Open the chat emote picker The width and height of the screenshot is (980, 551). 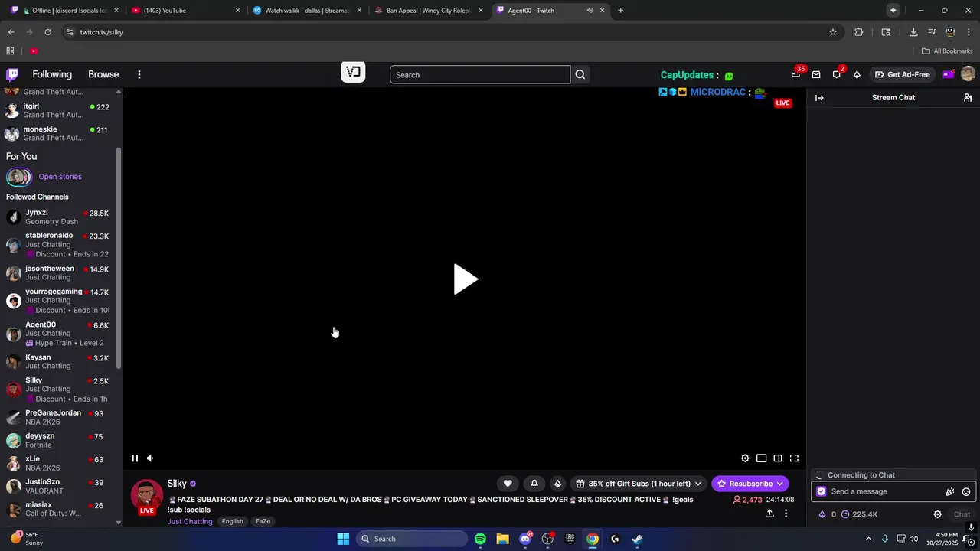(966, 492)
